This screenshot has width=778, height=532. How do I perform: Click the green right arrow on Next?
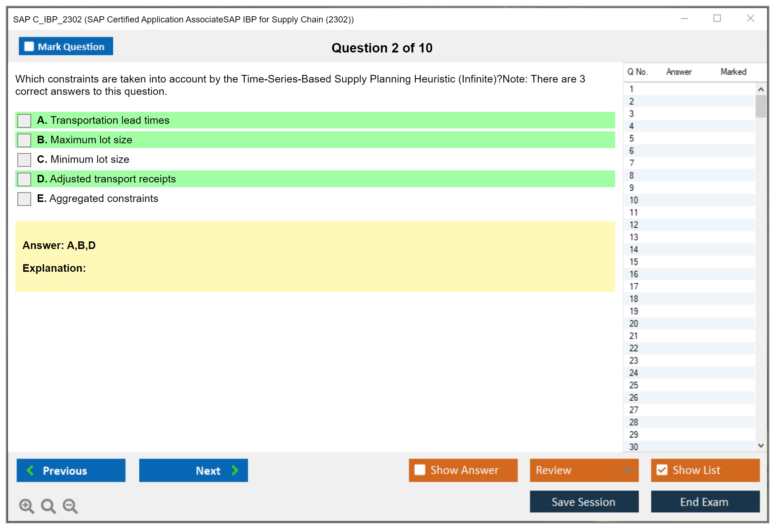click(235, 470)
